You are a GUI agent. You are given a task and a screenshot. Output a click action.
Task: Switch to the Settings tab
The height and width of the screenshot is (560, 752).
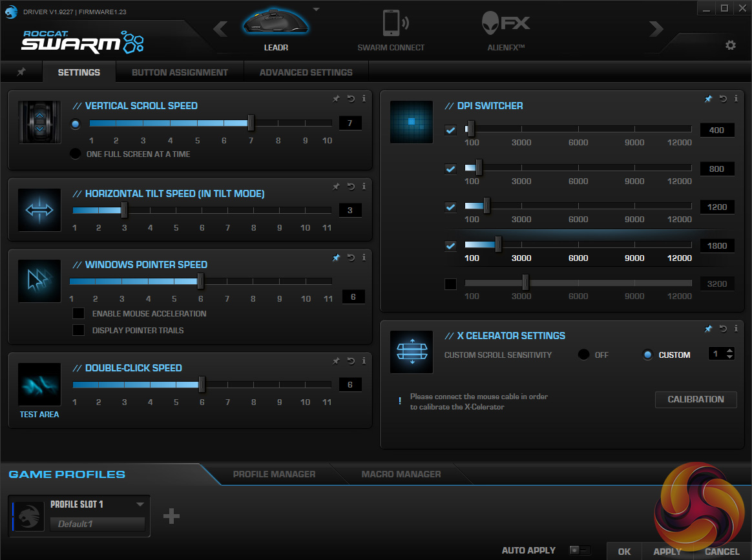tap(79, 72)
